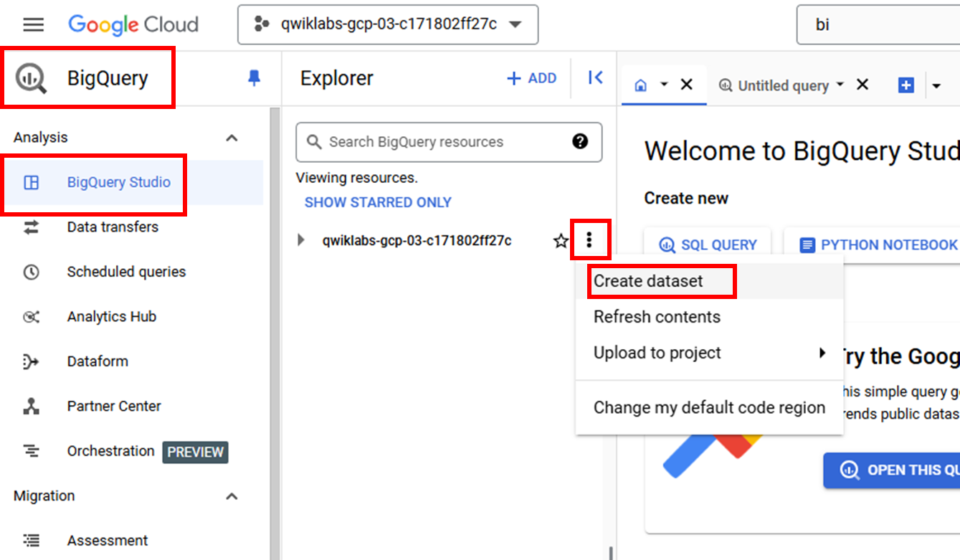
Task: Click the Google Cloud logo
Action: point(133,25)
